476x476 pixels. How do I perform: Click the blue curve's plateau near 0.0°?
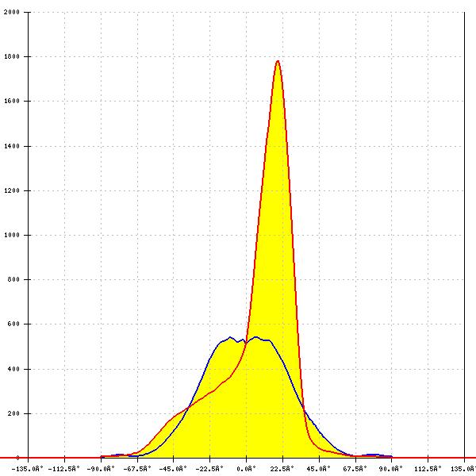(246, 340)
